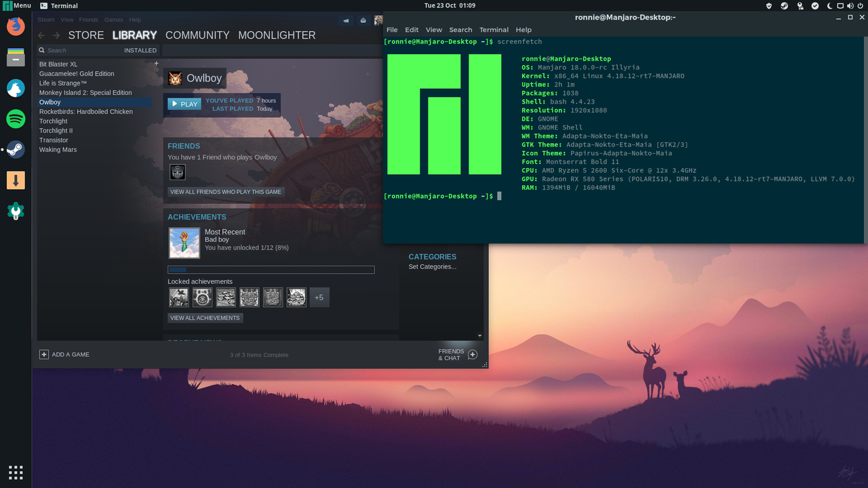Click the shield tray icon
The image size is (868, 488).
(x=769, y=5)
